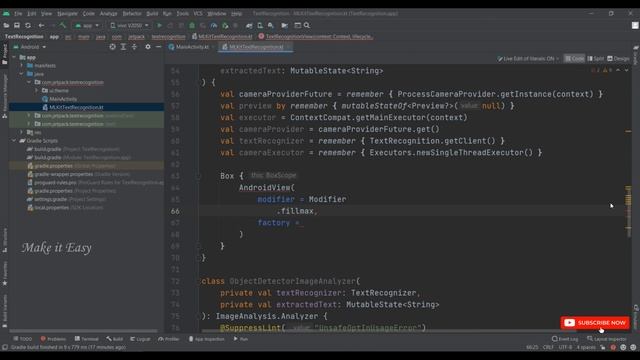640x360 pixels.
Task: Click the Sync Project with Gradle icon
Action: coord(249,25)
